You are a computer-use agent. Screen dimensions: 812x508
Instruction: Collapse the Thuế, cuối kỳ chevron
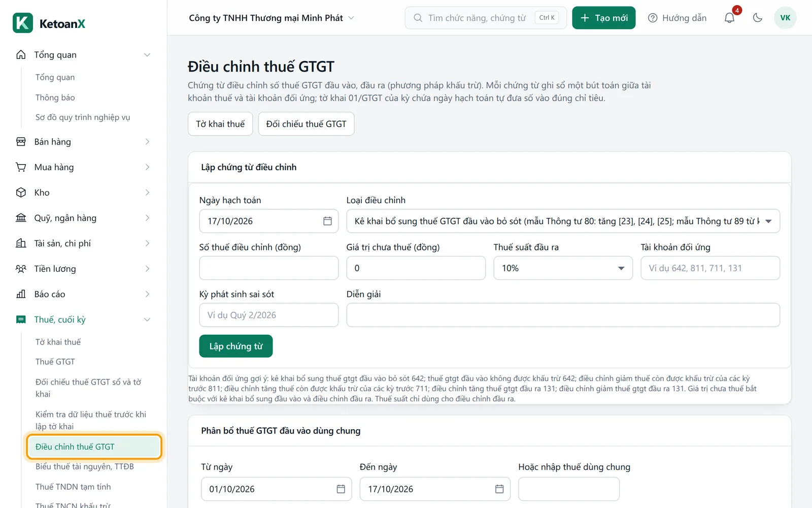(147, 320)
